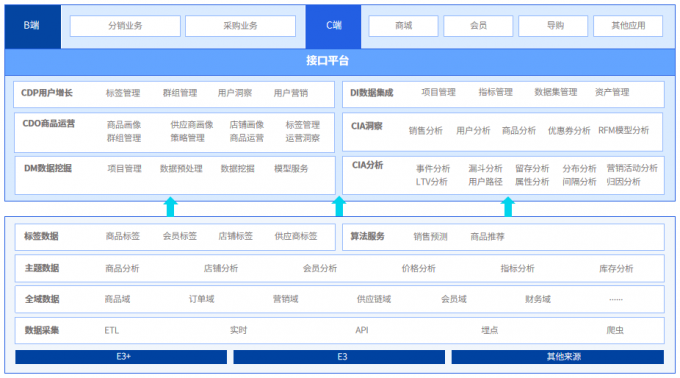
Task: Select 订单域 in 全域数据 row
Action: (202, 299)
